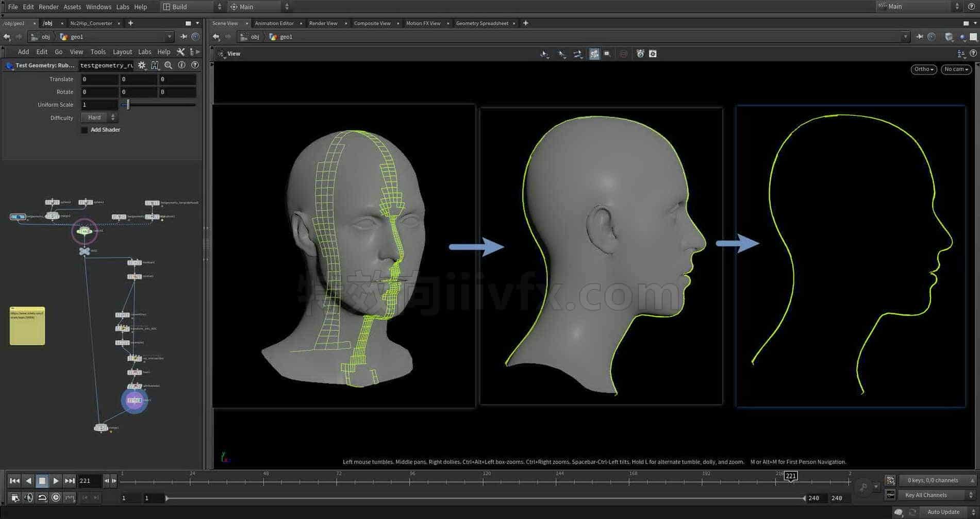Open the parameter gear settings menu
Screen dimensions: 980x519
click(x=142, y=65)
